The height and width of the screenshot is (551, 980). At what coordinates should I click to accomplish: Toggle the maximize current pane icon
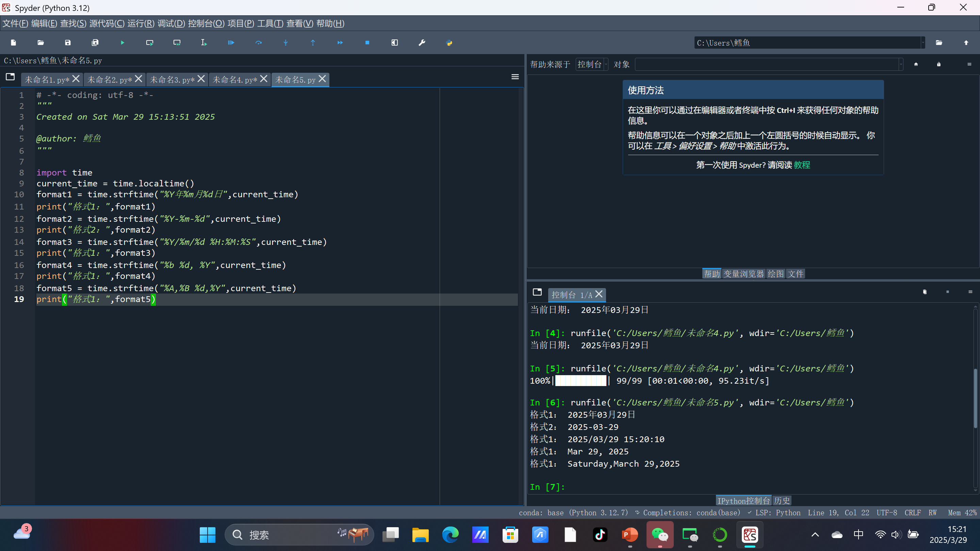click(394, 43)
